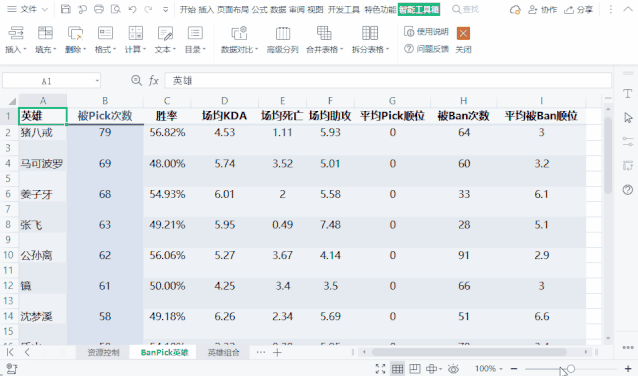Click the vertical scrollbar thumb
This screenshot has height=376, width=638.
pyautogui.click(x=608, y=155)
